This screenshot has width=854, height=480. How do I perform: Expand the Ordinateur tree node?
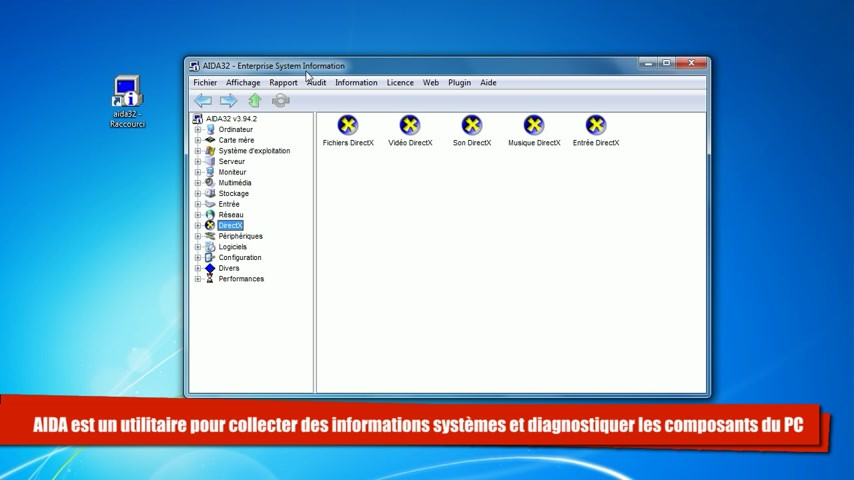pyautogui.click(x=198, y=130)
